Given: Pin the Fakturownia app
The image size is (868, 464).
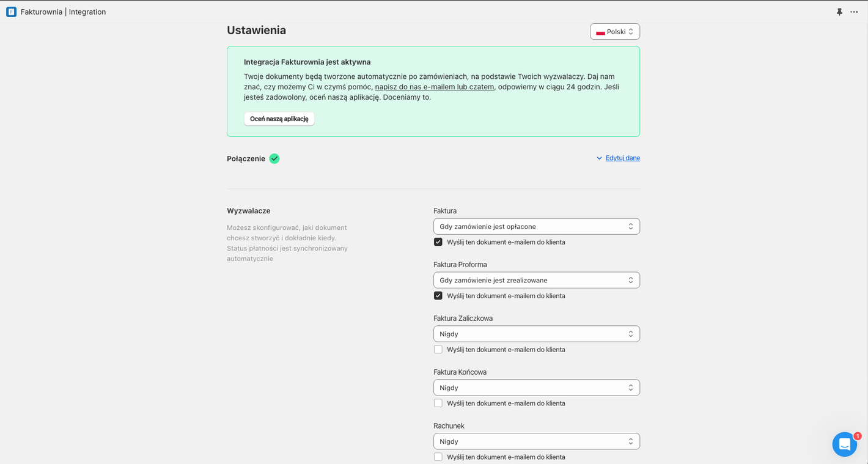Looking at the screenshot, I should (x=839, y=12).
